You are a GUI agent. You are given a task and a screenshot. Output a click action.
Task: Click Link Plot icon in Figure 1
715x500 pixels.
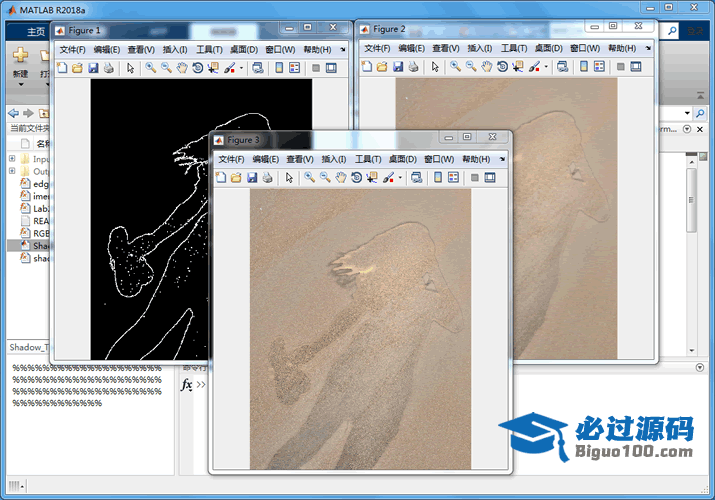[258, 68]
